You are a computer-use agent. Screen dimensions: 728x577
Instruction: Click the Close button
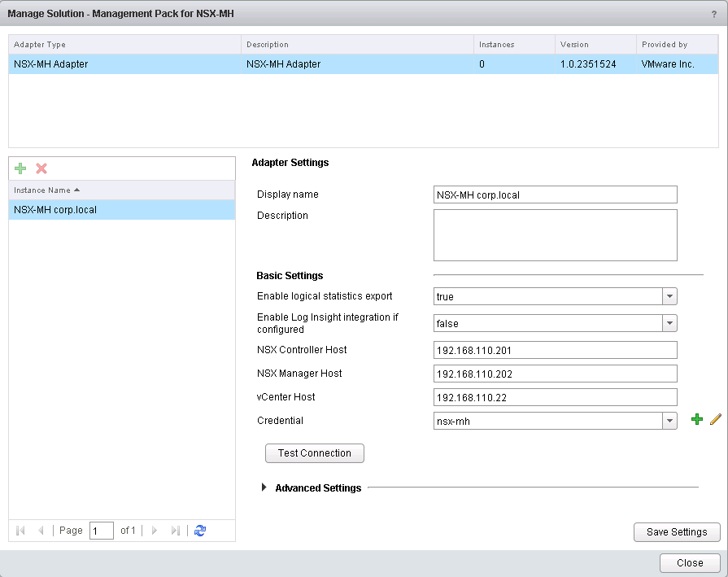(689, 563)
